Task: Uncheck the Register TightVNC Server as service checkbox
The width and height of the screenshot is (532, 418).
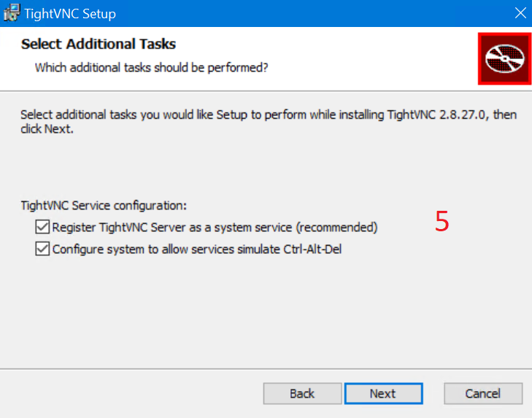Action: [x=42, y=227]
